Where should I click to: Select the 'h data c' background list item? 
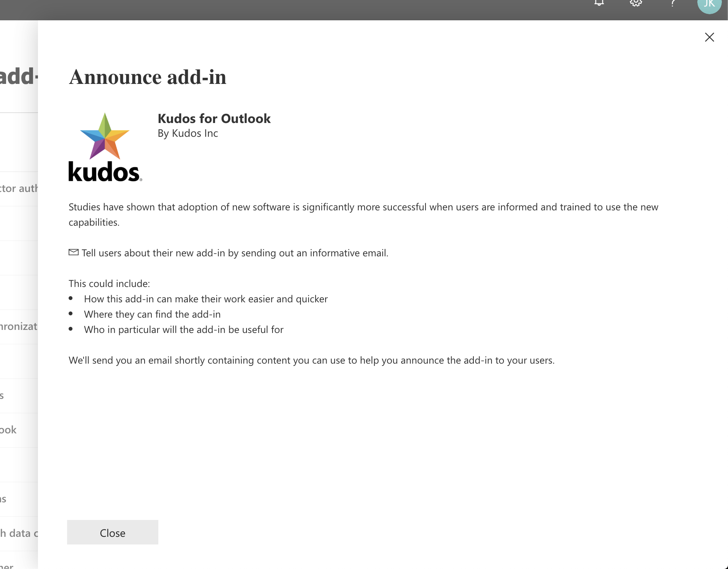(19, 533)
